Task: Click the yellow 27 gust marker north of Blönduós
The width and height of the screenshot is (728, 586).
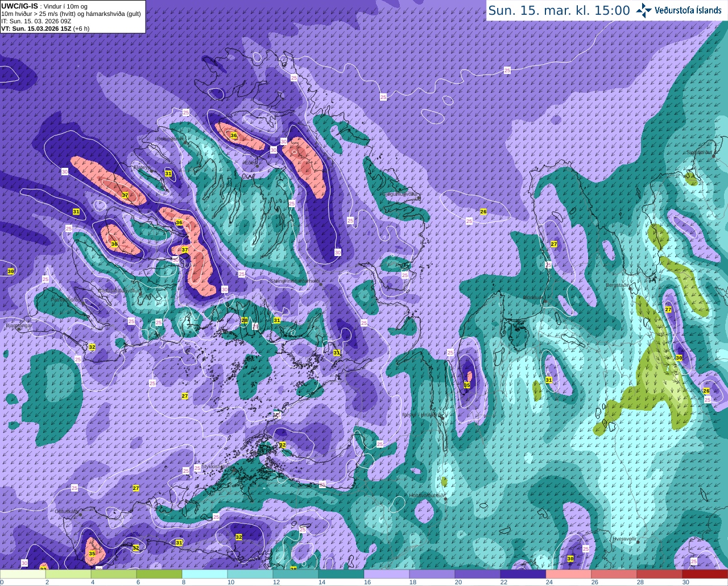Action: [554, 244]
